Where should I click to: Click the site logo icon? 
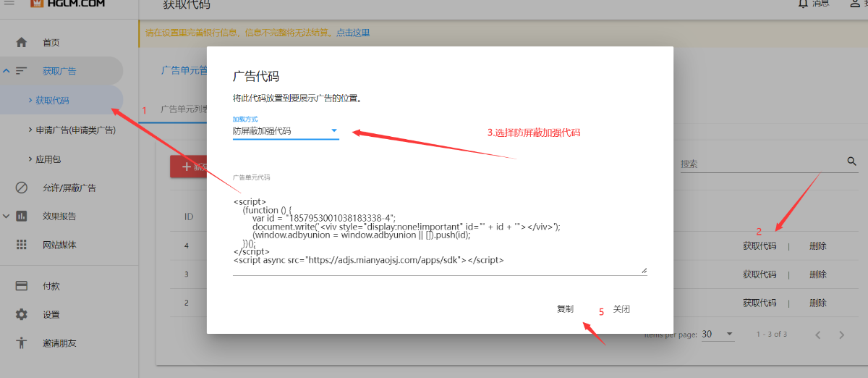(36, 4)
